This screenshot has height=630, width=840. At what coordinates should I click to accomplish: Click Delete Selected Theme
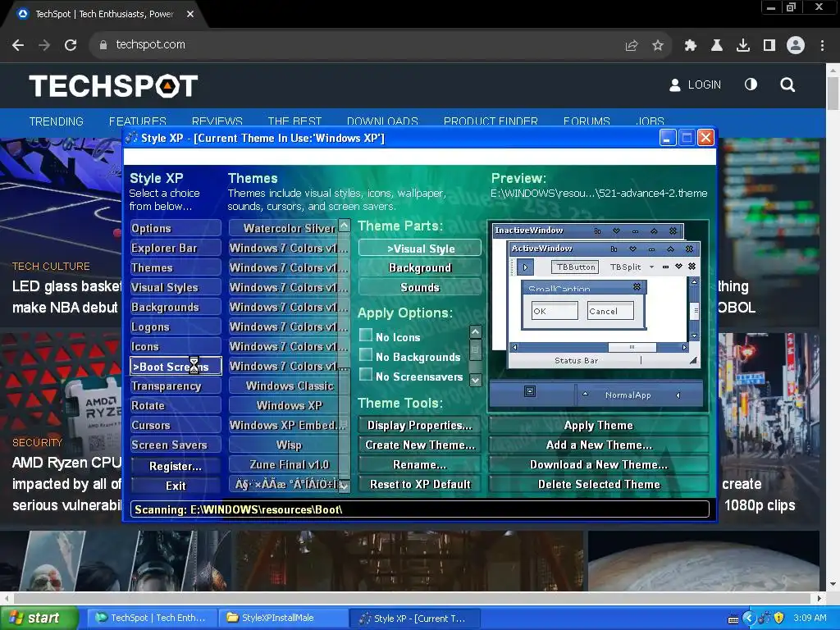[598, 484]
